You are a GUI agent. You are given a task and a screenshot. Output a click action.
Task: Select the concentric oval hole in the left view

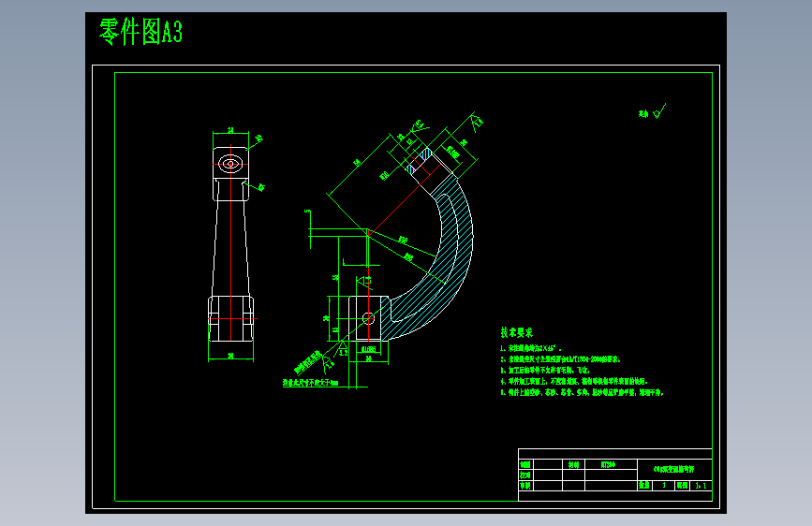coord(230,164)
